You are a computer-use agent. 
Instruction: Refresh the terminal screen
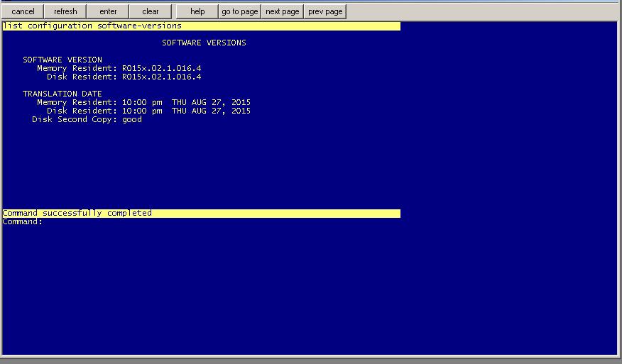click(65, 11)
